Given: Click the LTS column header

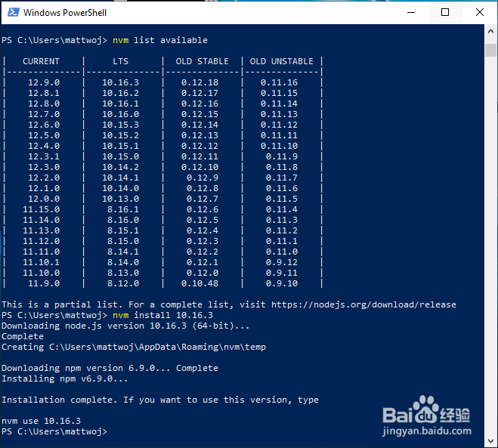Looking at the screenshot, I should (121, 61).
